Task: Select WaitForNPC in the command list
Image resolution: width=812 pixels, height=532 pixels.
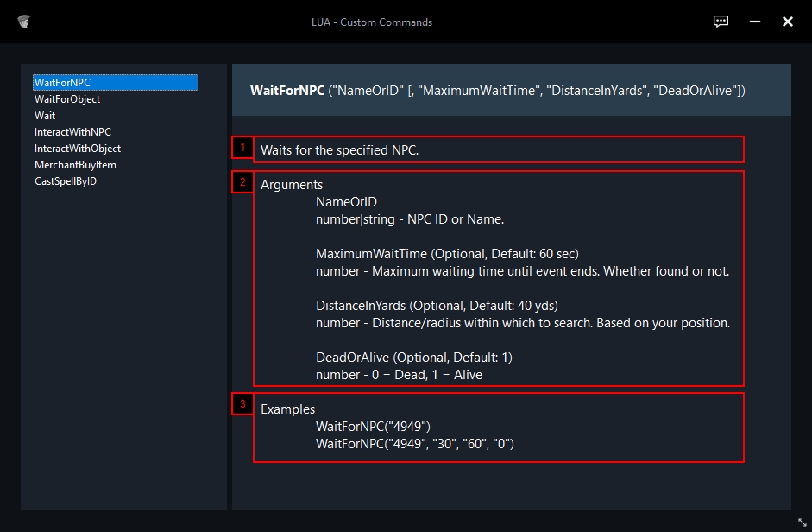Action: [62, 83]
